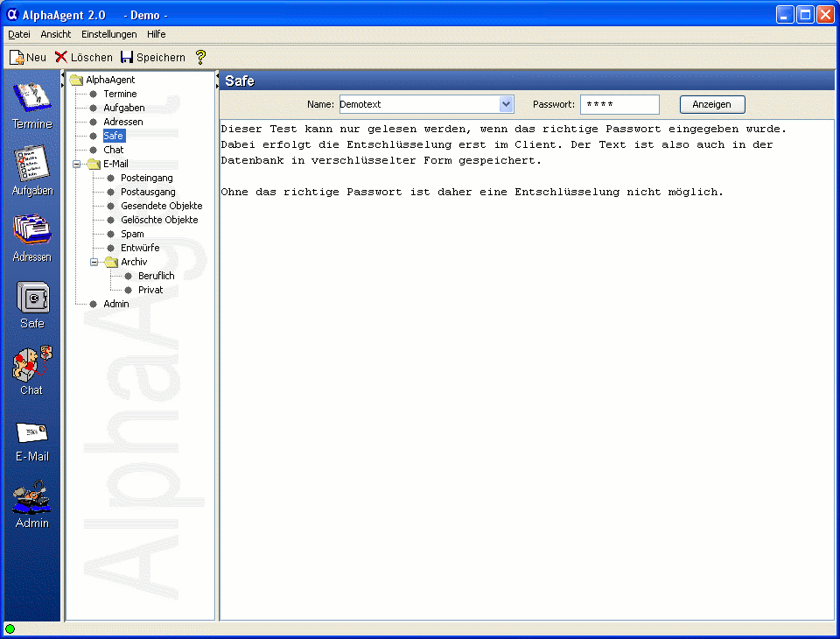
Task: Open the Name dropdown showing Demotext
Action: click(506, 104)
